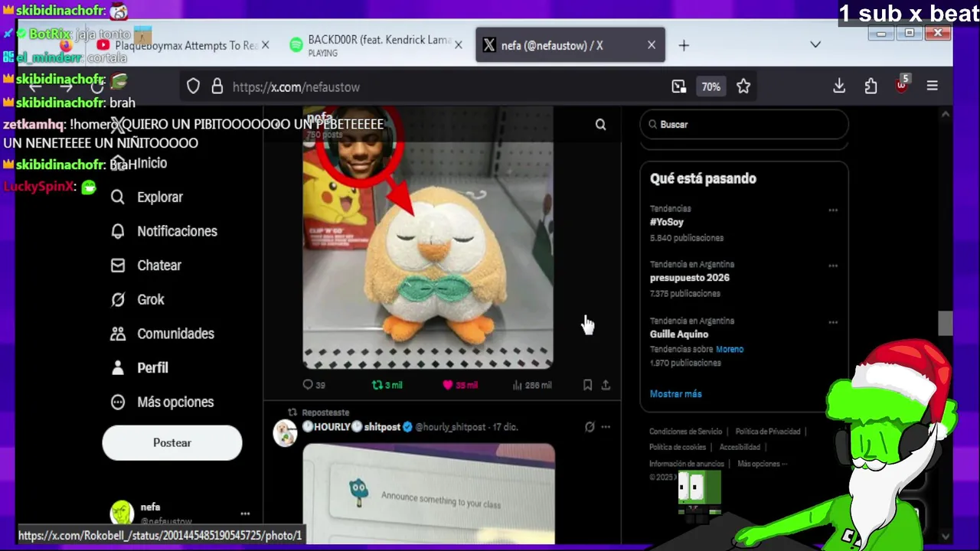Screen dimensions: 980x551
Task: Open the Explorar search icon in sidebar
Action: click(117, 197)
